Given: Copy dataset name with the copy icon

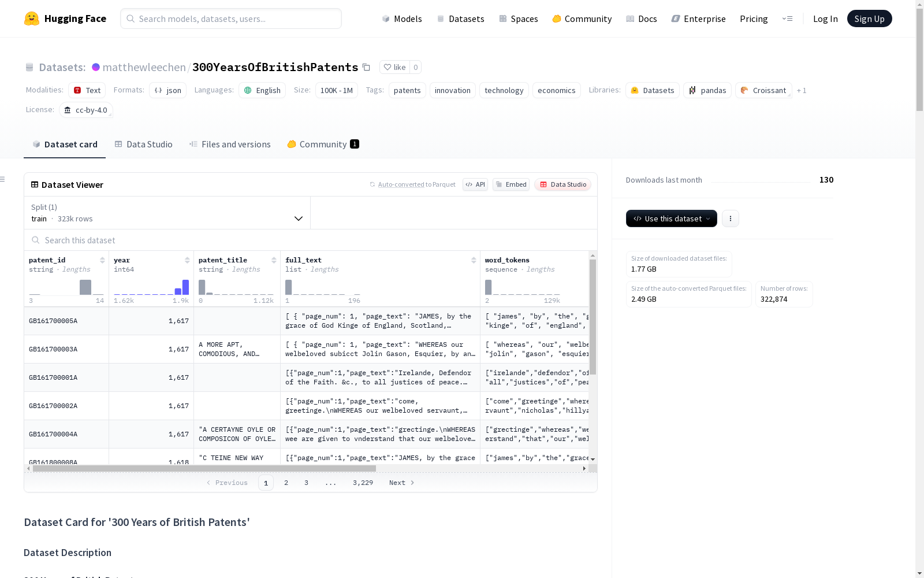Looking at the screenshot, I should pyautogui.click(x=366, y=67).
